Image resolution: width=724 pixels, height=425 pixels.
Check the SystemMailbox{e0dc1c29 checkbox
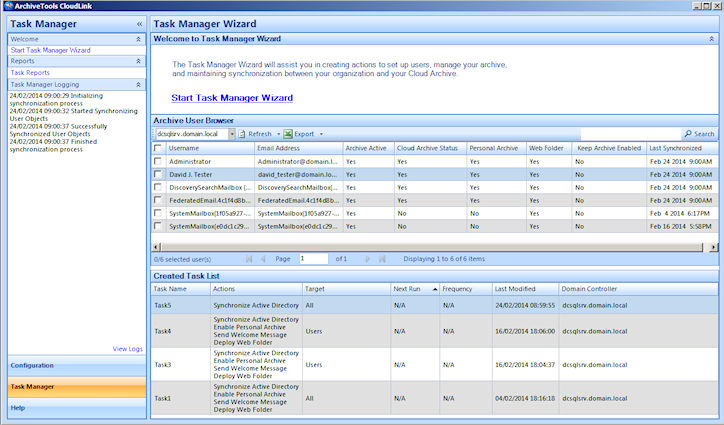pyautogui.click(x=158, y=226)
